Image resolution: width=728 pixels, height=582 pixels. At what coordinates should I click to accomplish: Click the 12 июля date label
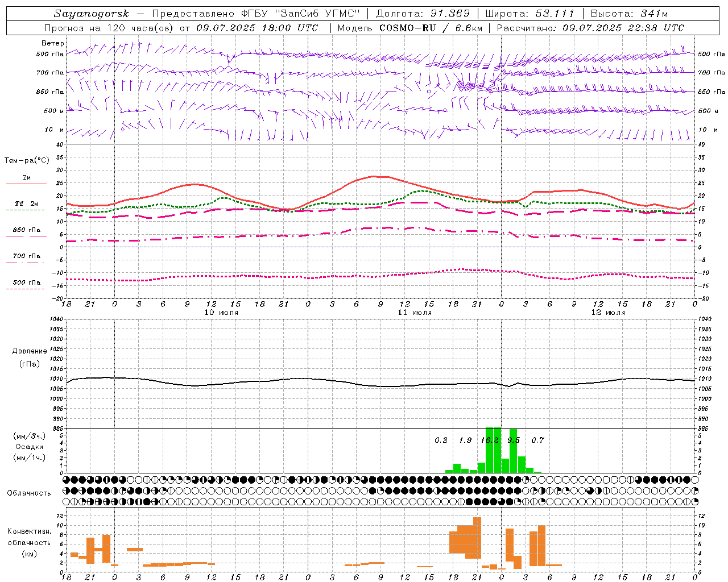pos(608,313)
